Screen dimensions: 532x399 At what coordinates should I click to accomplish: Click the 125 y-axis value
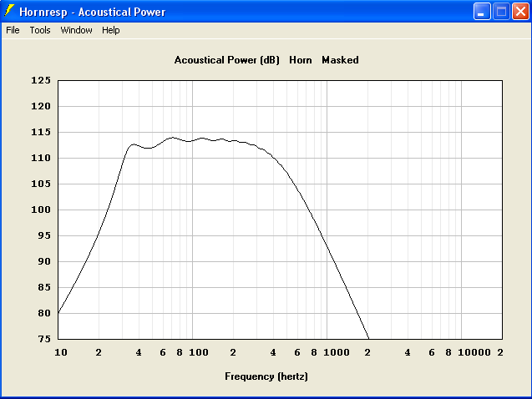click(41, 80)
